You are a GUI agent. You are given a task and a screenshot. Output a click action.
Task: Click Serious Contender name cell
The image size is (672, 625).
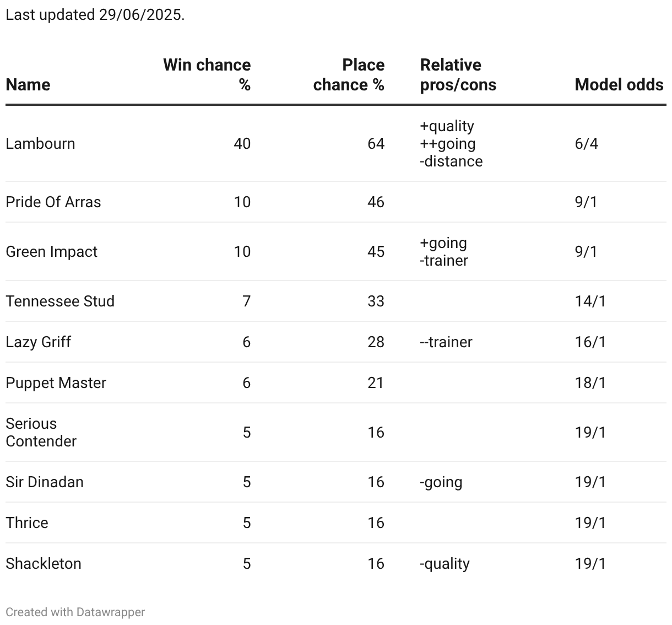click(x=41, y=433)
